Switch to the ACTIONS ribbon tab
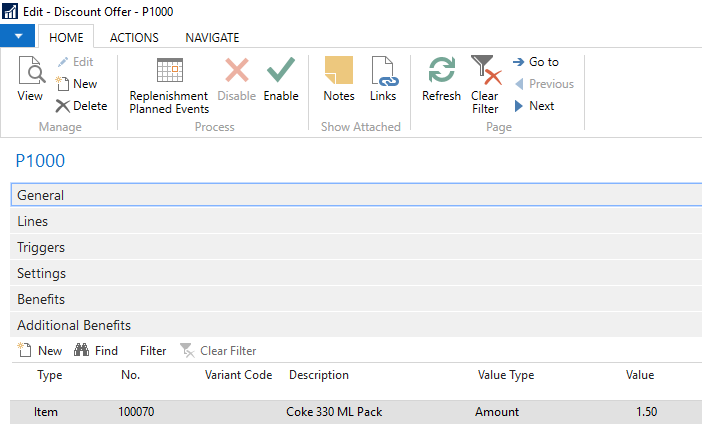 click(134, 38)
